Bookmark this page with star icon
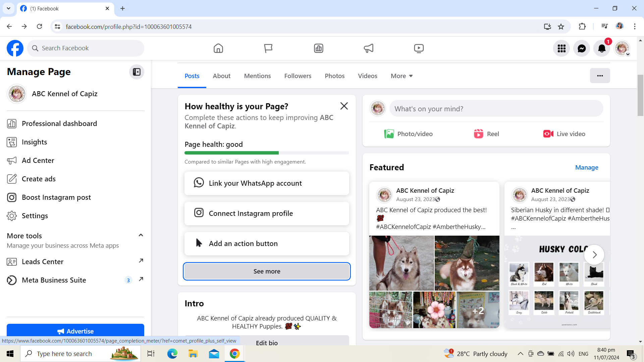 (x=561, y=26)
